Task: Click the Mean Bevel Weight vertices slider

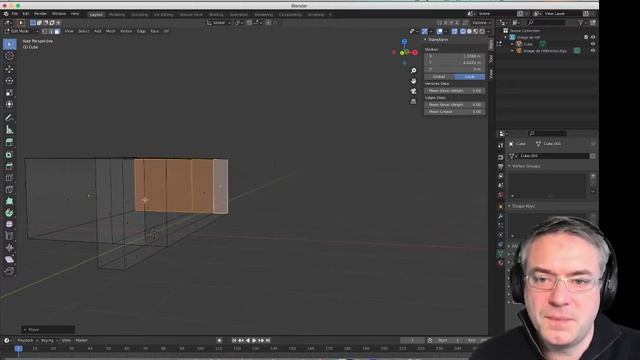Action: click(x=455, y=91)
